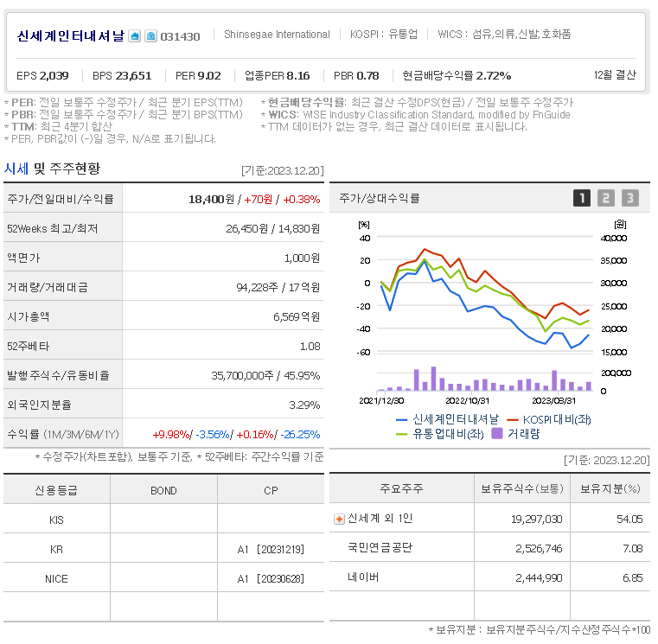This screenshot has width=658, height=644.
Task: Select KR rating A1 [20231219]
Action: (271, 549)
